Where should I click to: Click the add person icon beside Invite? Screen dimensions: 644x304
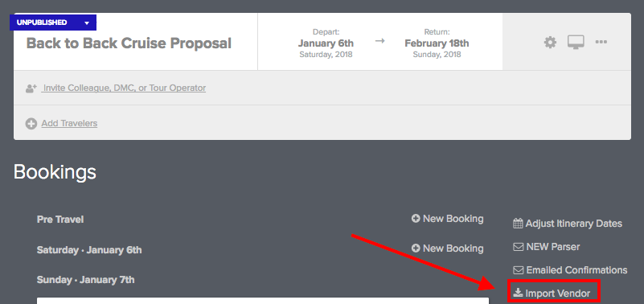[31, 88]
